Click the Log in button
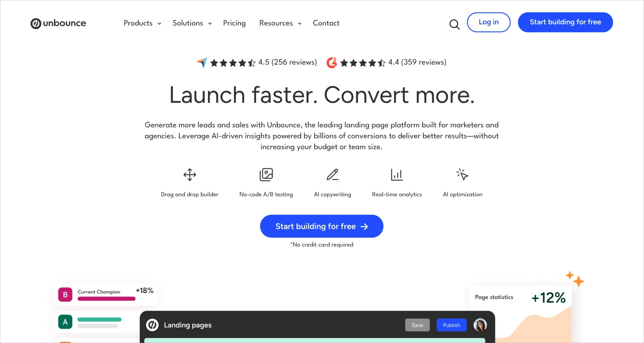Image resolution: width=644 pixels, height=343 pixels. coord(488,22)
